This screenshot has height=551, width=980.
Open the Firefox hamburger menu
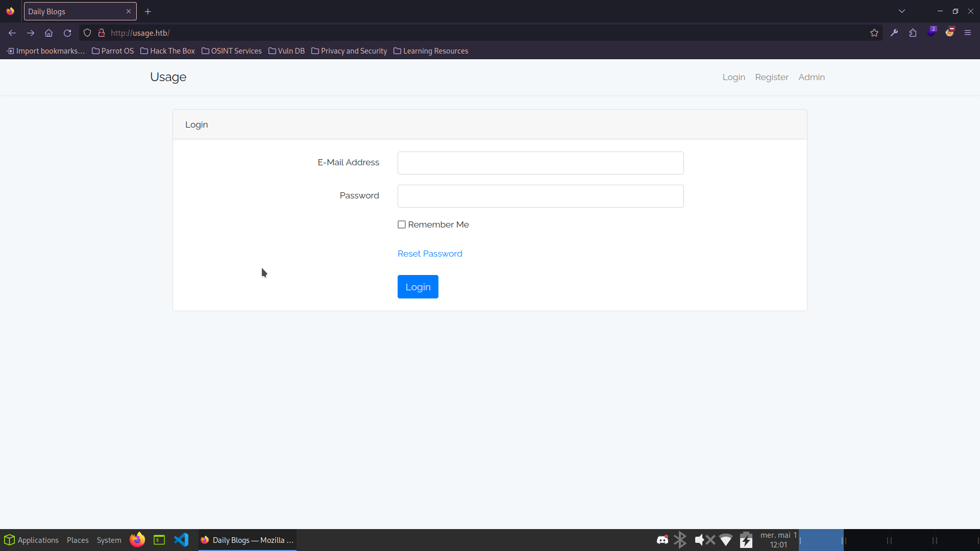pos(968,32)
